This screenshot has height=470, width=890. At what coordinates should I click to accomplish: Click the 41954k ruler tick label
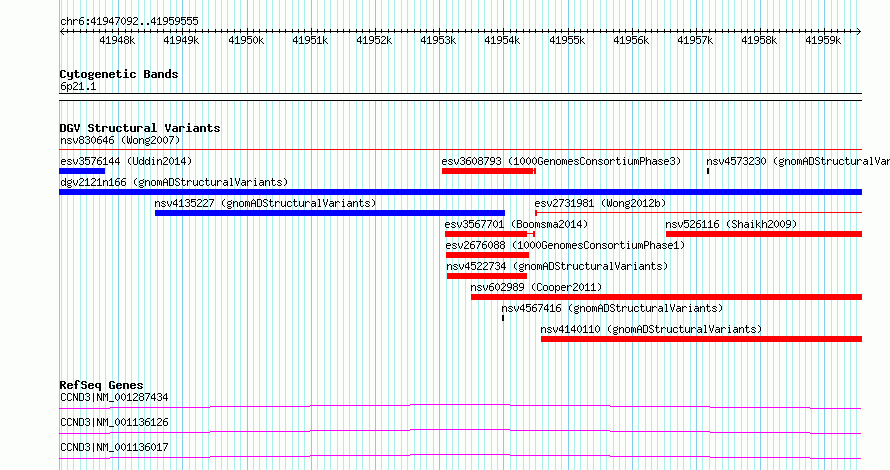(x=502, y=40)
